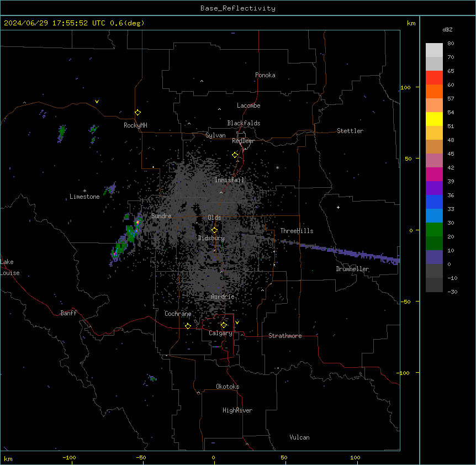Click the ThreeHills label
476x465 pixels.
[x=297, y=231]
